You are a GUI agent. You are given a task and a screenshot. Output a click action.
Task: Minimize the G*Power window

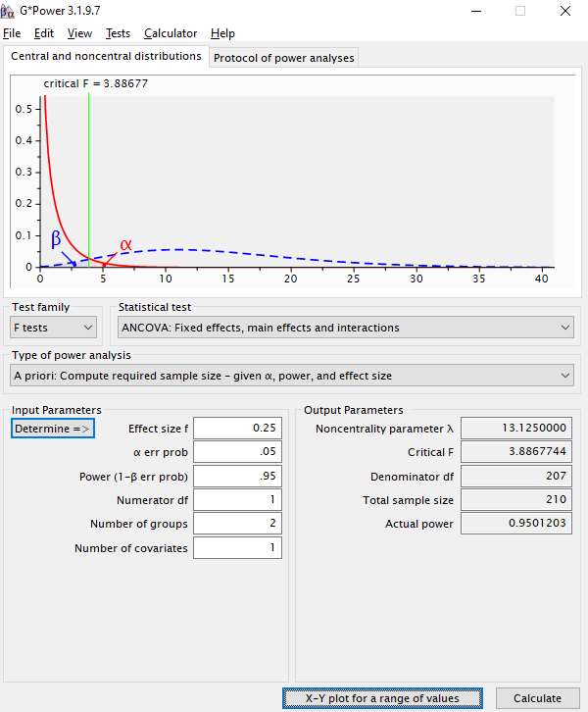click(476, 11)
